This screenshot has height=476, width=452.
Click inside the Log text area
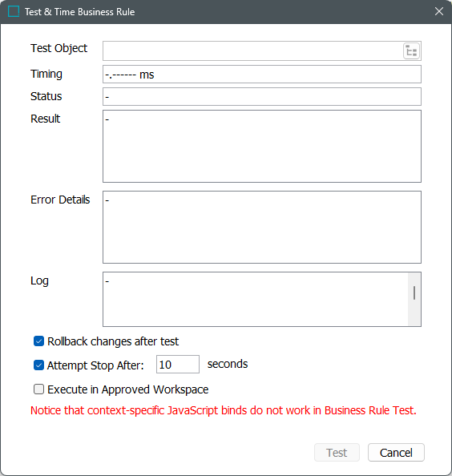tap(256, 299)
